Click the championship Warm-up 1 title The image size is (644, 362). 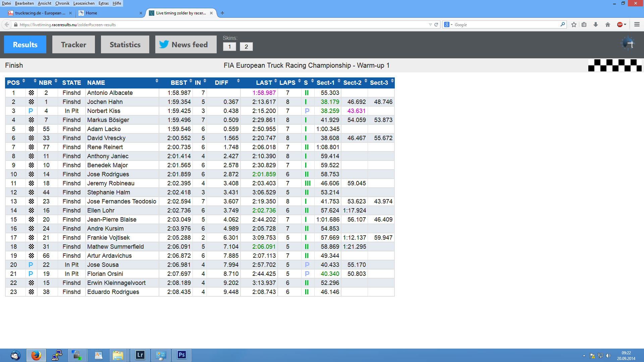tap(307, 65)
